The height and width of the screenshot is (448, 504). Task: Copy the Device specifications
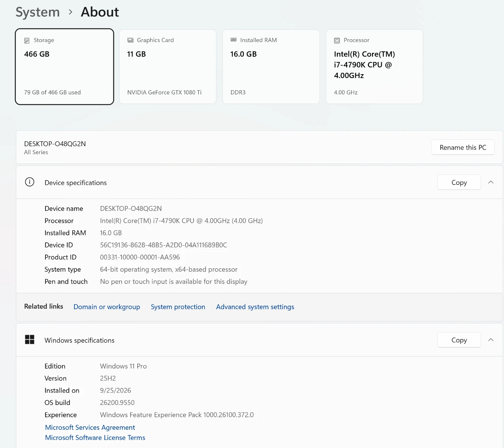(459, 182)
